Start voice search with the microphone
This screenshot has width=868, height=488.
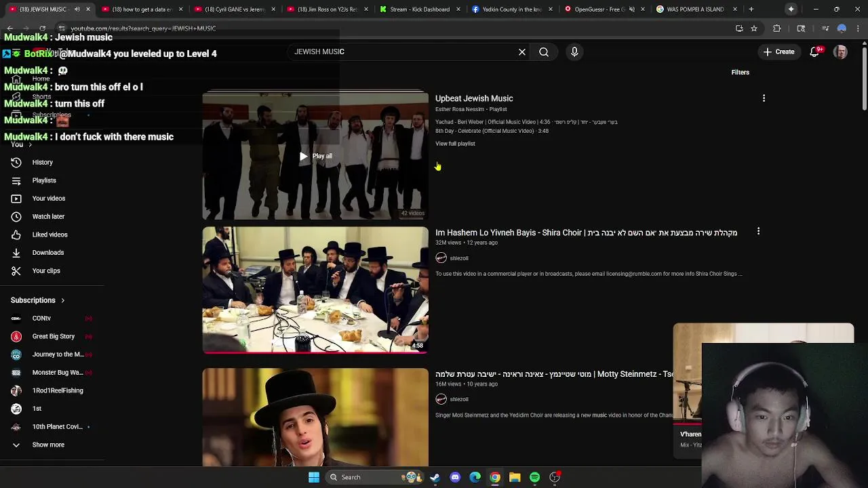574,52
